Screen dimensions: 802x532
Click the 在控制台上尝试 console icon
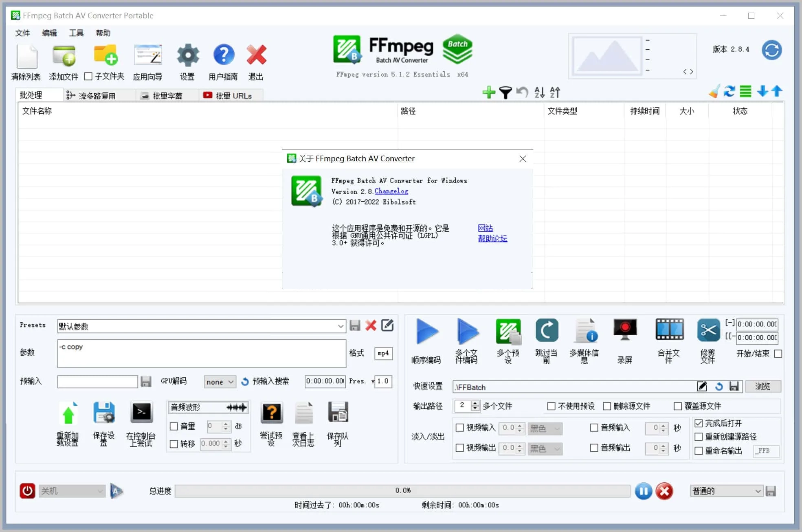[x=141, y=413]
